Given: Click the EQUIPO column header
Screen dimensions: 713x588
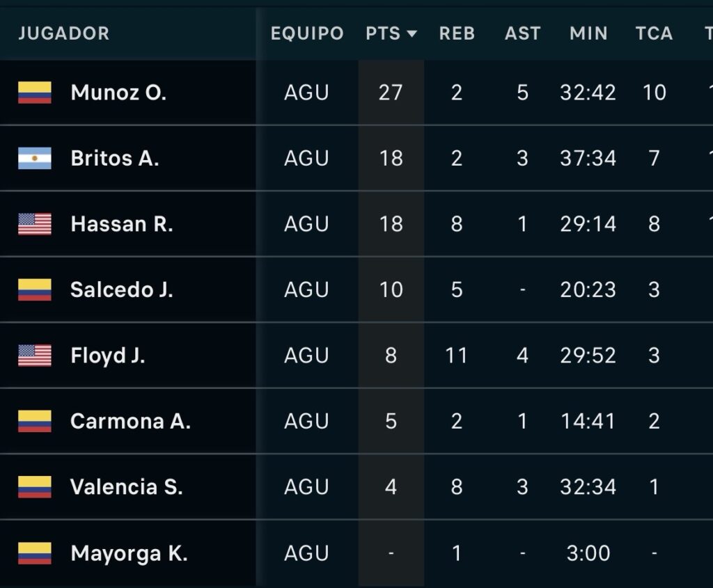Looking at the screenshot, I should 307,33.
